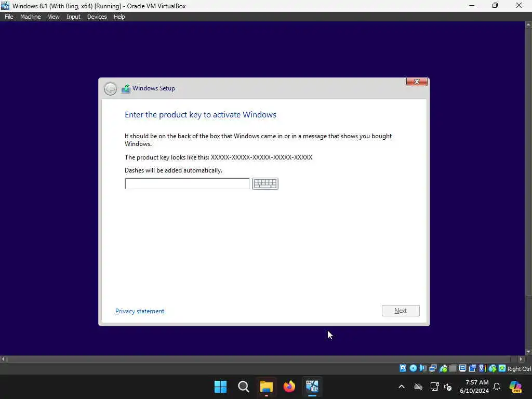Click the scroll-right arrow of VM view
This screenshot has height=399, width=532.
pos(521,359)
